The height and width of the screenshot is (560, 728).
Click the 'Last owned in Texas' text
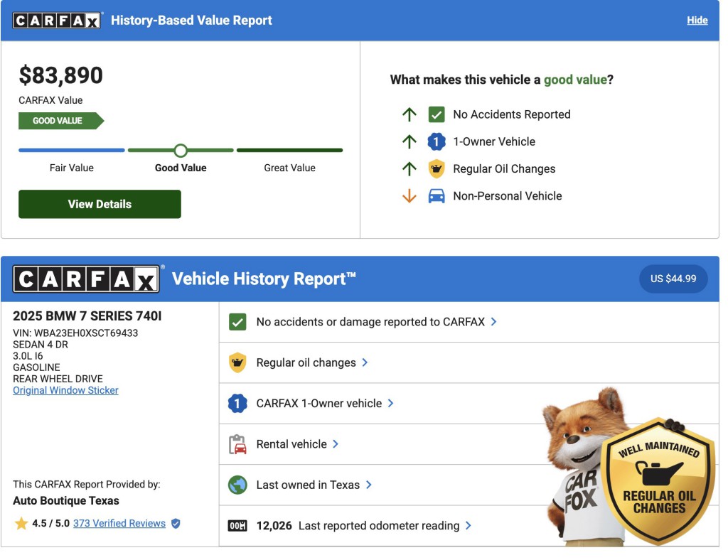coord(308,485)
